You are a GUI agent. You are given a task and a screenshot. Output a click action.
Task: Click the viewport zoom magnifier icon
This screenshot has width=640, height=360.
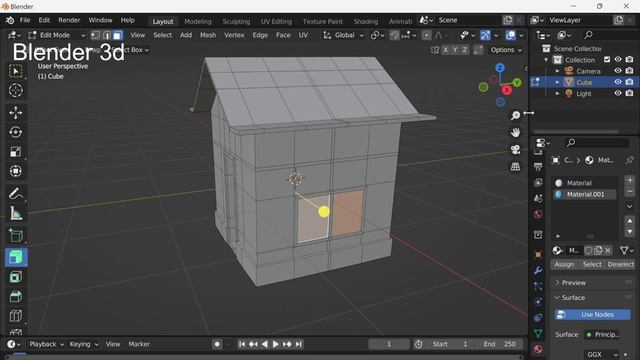tap(516, 116)
